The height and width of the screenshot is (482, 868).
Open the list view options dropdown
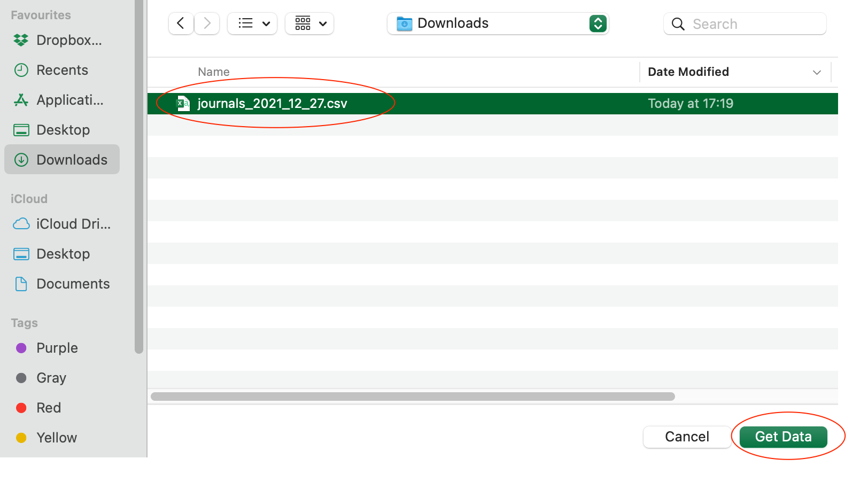pyautogui.click(x=253, y=24)
